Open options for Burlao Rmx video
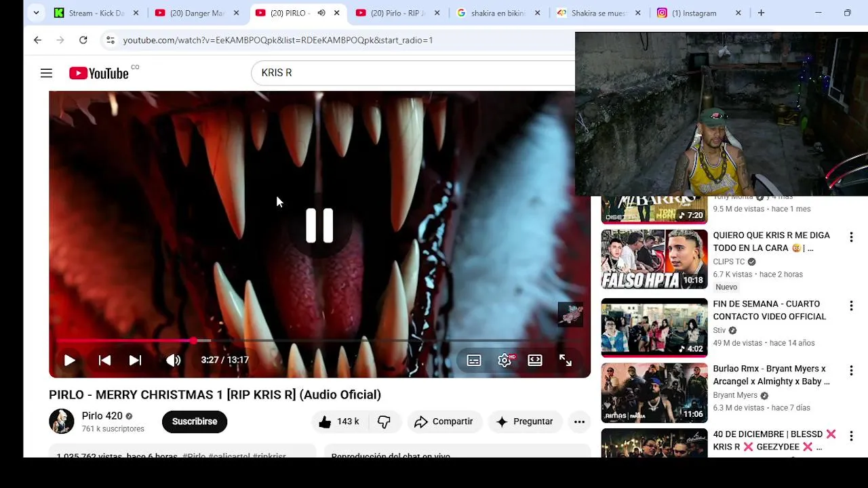Screen dimensions: 868x488 [851, 371]
